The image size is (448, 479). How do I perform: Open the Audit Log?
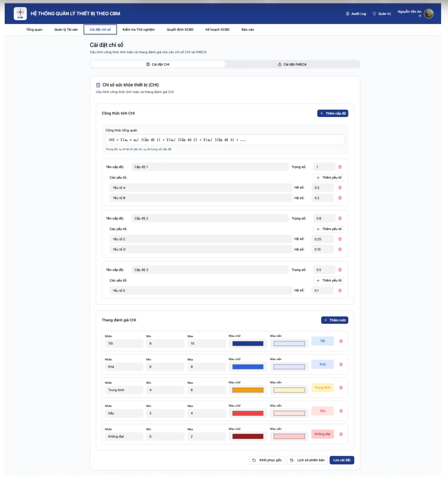356,14
